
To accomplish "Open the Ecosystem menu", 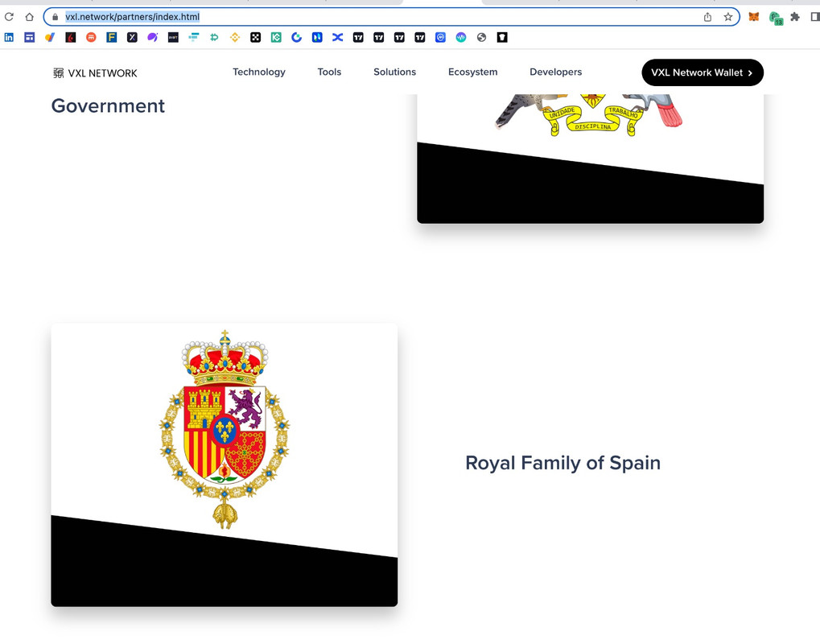I will click(x=472, y=72).
